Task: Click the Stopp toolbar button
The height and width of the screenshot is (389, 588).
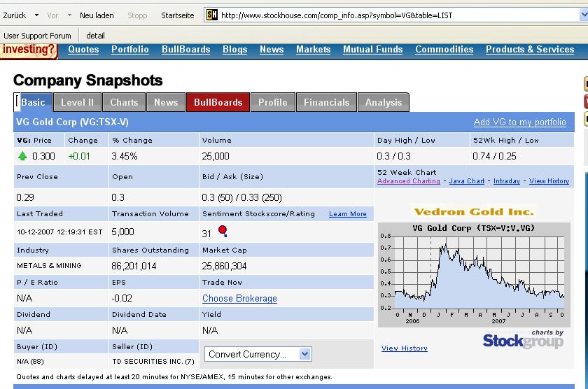Action: coord(137,15)
